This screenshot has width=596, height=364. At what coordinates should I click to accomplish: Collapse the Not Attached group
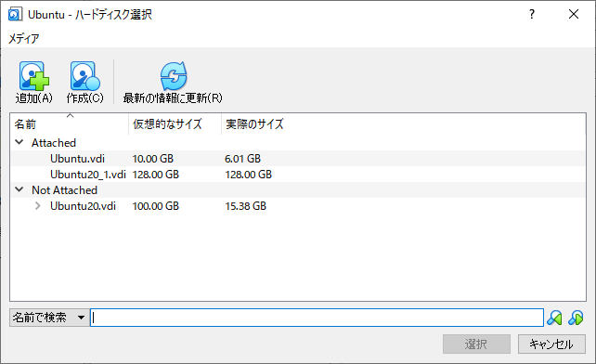(19, 189)
